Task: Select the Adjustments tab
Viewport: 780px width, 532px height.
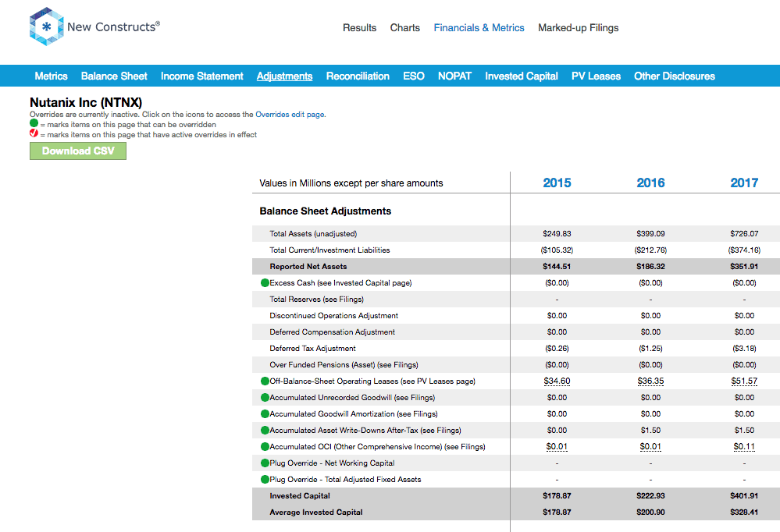Action: click(x=284, y=76)
